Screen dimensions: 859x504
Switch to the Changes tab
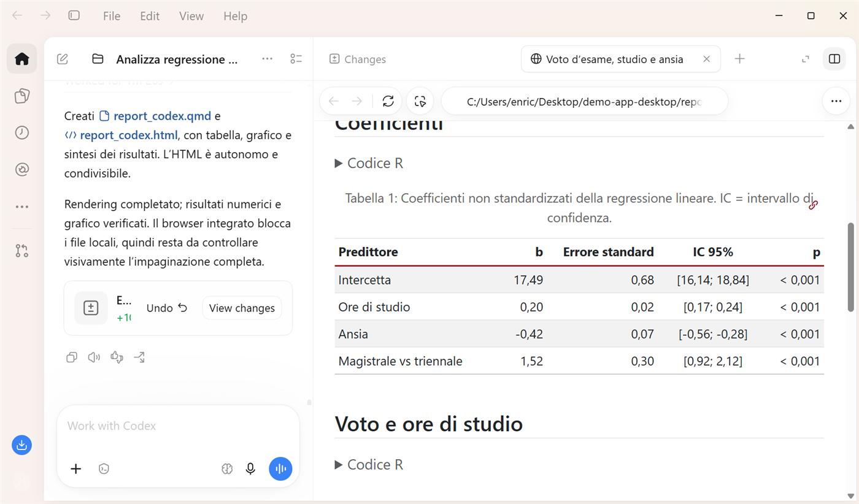click(x=357, y=59)
